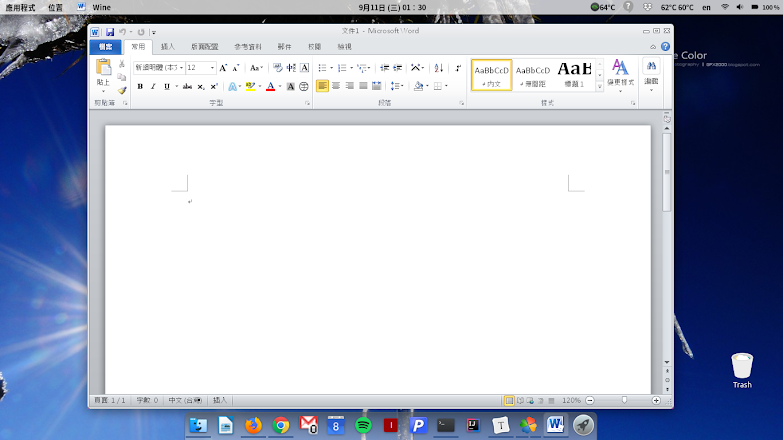This screenshot has width=783, height=440.
Task: Open the paragraph dialog launcher
Action: pyautogui.click(x=461, y=103)
